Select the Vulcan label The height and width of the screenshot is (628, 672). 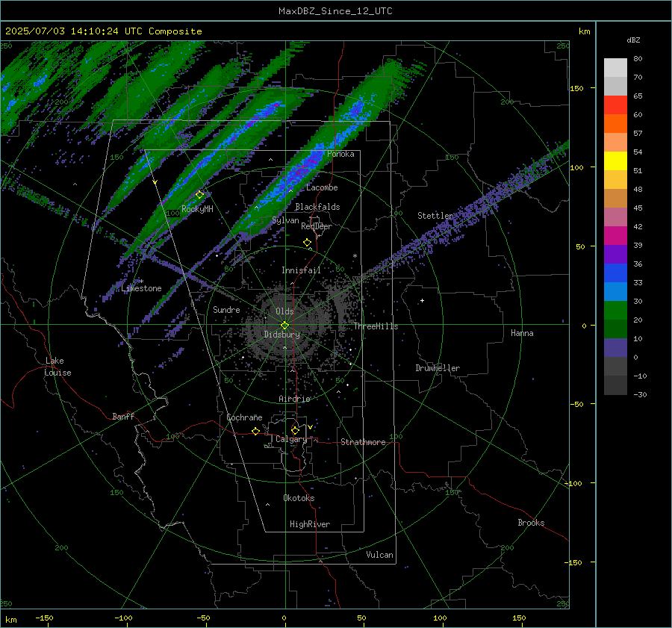(379, 555)
